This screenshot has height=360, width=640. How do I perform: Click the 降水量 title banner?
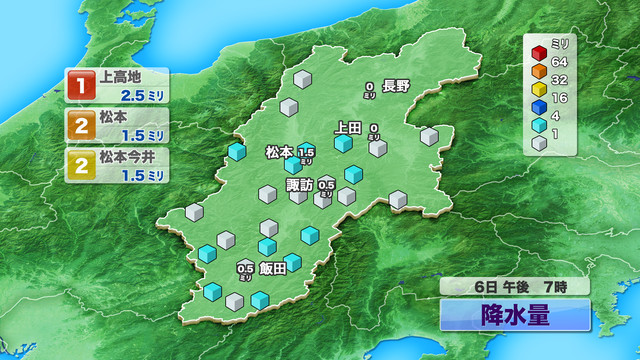[515, 315]
